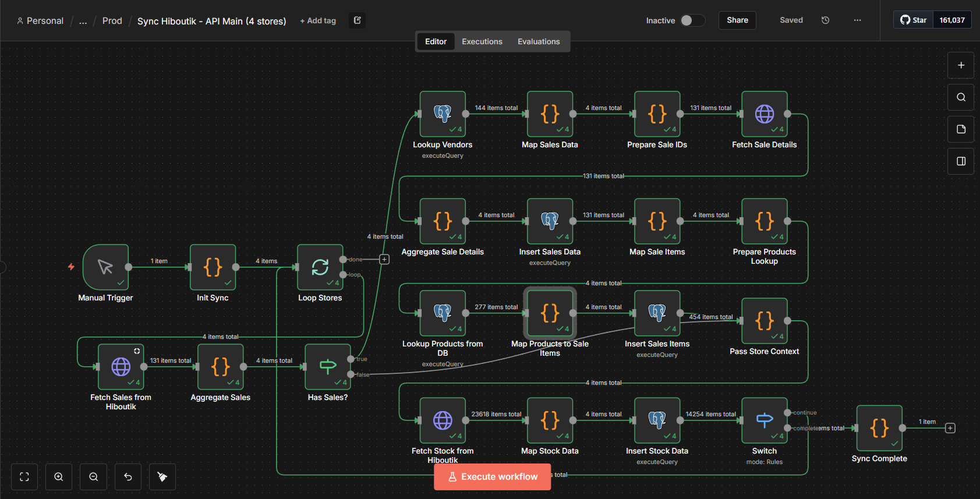Expand the hidden breadcrumb folders
The height and width of the screenshot is (499, 980).
coord(83,21)
